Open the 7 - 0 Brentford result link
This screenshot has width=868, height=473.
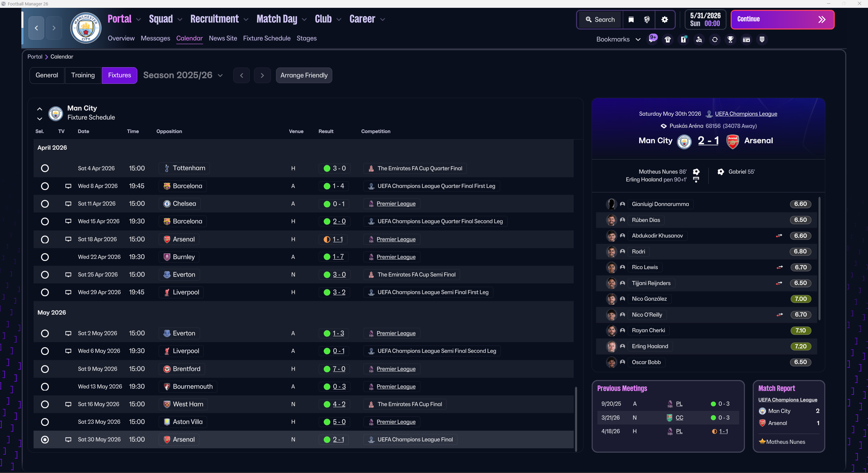tap(339, 369)
